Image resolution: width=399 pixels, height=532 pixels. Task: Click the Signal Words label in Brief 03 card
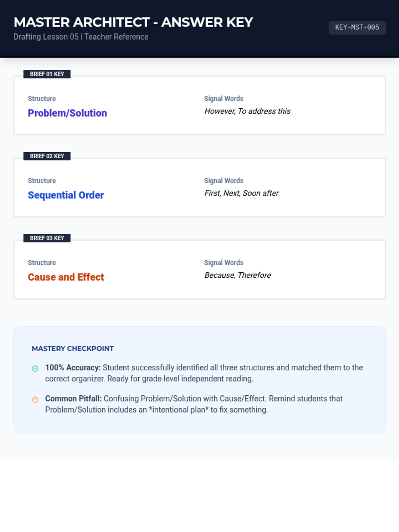(x=223, y=263)
